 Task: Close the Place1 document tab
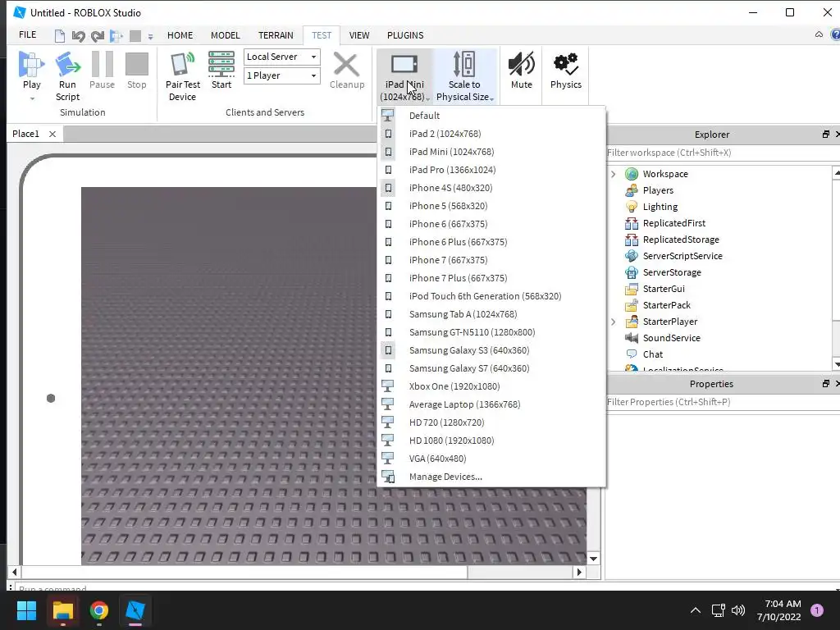click(x=52, y=134)
